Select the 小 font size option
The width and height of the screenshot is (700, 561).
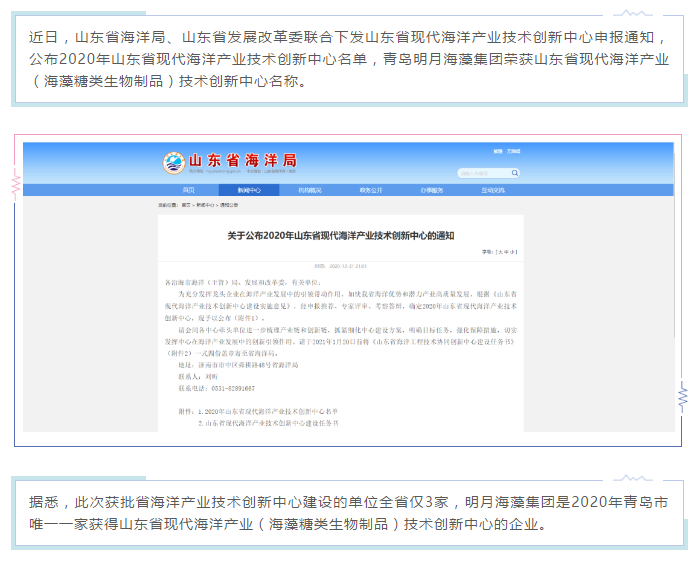coord(512,252)
